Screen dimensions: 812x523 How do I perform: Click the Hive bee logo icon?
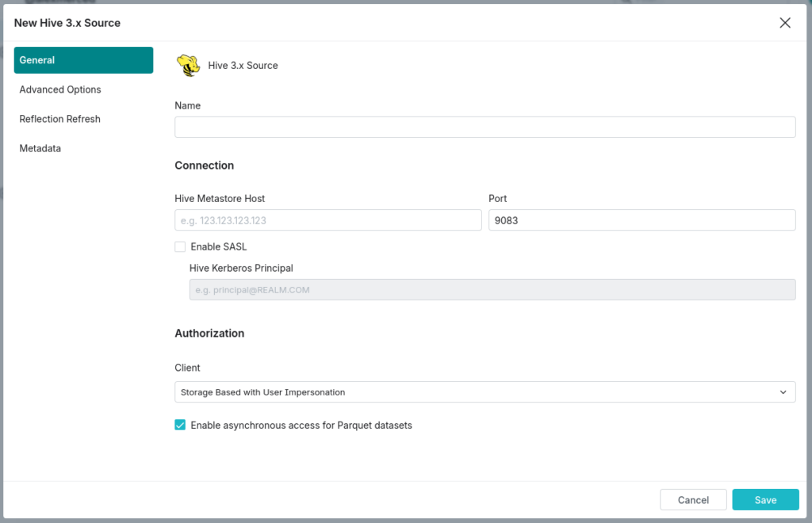pyautogui.click(x=189, y=66)
